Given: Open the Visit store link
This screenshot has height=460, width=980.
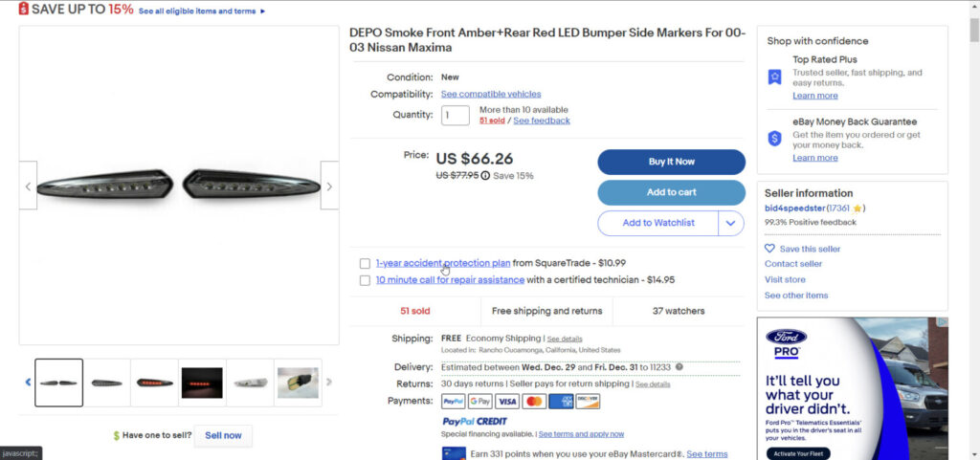Looking at the screenshot, I should point(785,279).
